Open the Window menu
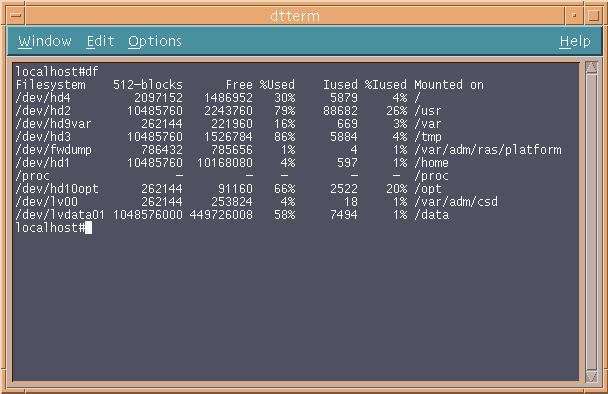The height and width of the screenshot is (394, 608). (45, 41)
